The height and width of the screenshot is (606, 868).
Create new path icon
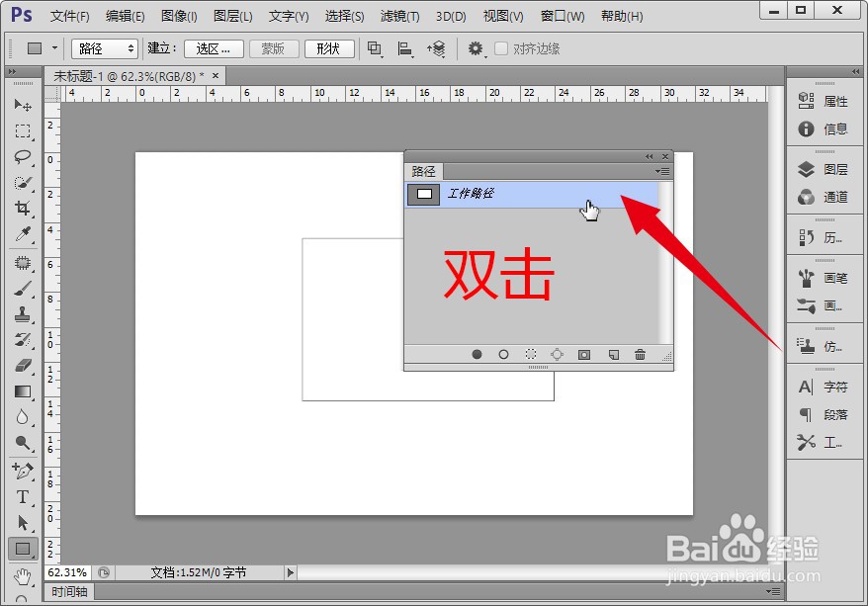click(613, 354)
